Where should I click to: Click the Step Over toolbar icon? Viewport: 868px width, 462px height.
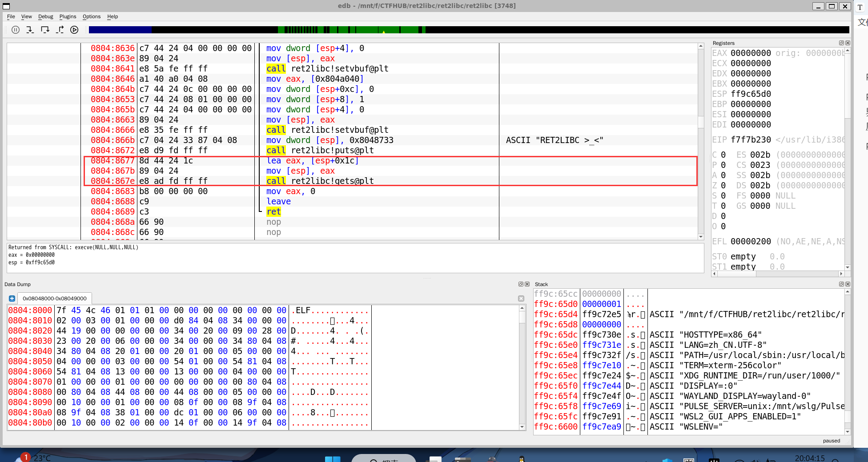tap(45, 30)
